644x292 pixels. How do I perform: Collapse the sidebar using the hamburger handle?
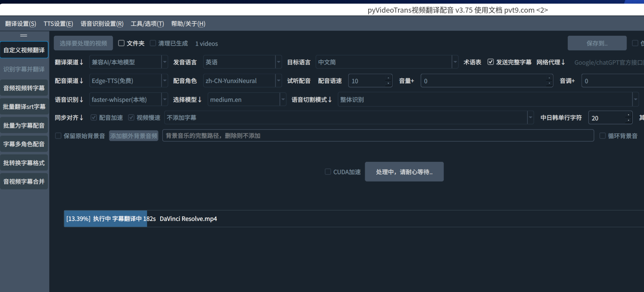(x=24, y=35)
